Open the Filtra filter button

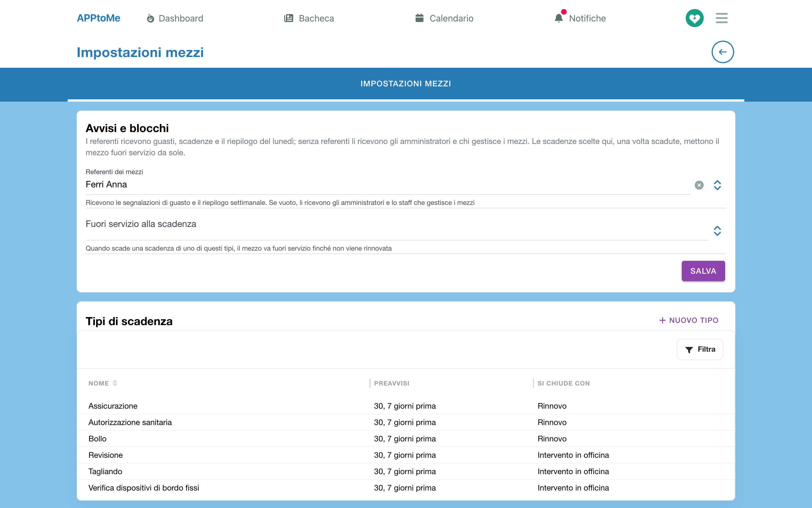[700, 349]
